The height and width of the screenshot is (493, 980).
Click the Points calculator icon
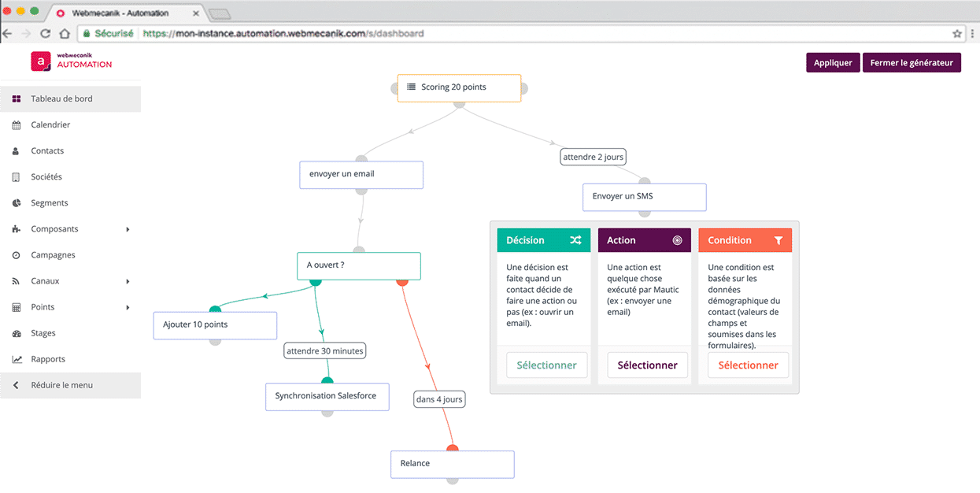point(16,306)
